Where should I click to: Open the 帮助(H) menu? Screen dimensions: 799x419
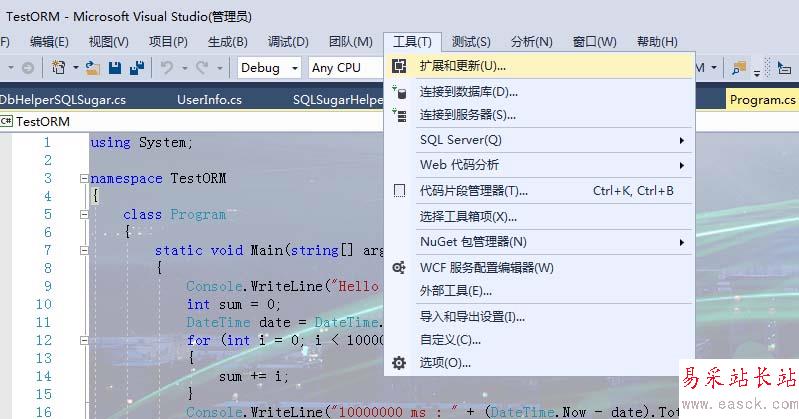pos(657,41)
